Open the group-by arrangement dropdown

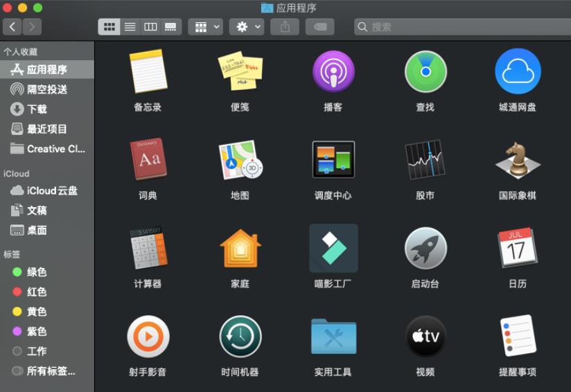[206, 27]
